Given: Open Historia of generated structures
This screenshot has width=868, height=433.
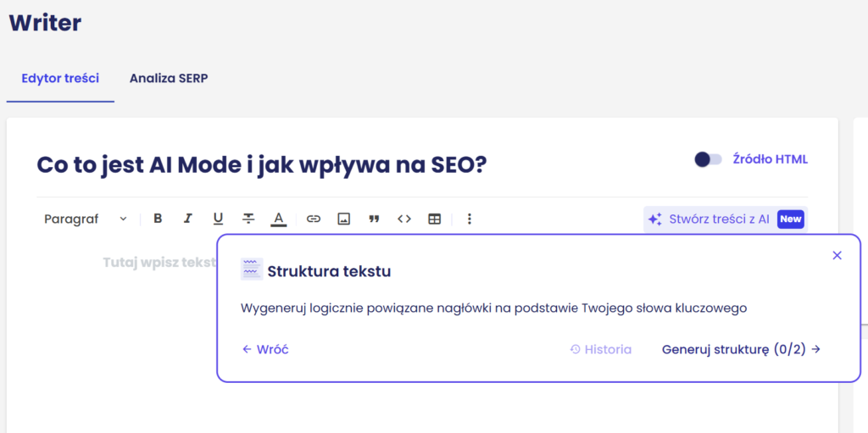Looking at the screenshot, I should coord(600,349).
